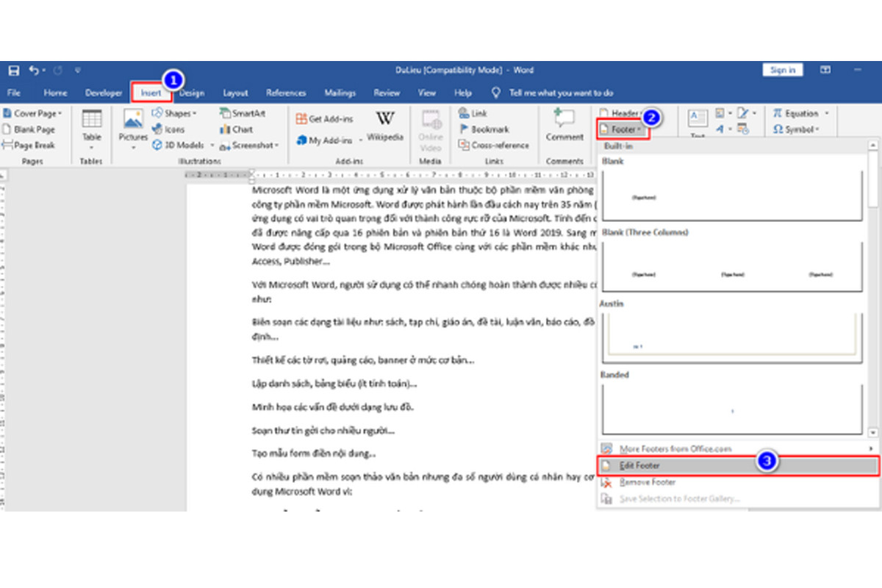
Task: Open the Header dropdown
Action: 621,113
